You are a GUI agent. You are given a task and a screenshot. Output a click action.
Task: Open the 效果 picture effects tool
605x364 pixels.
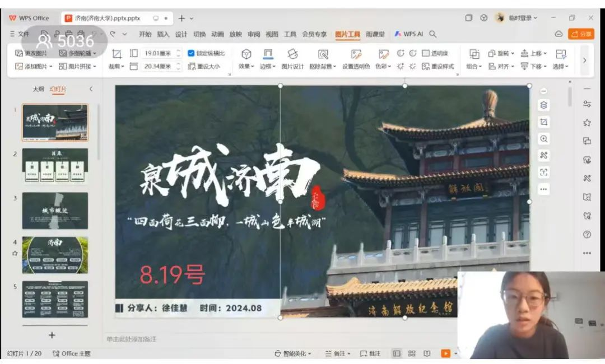click(246, 54)
